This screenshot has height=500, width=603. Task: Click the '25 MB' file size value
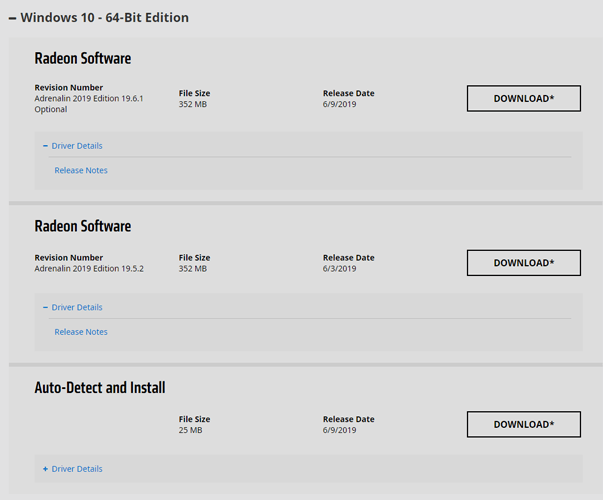[190, 430]
